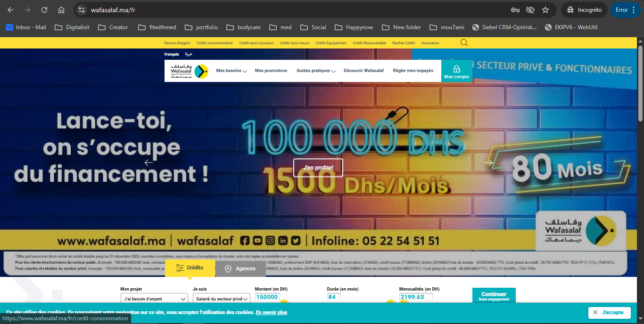This screenshot has width=644, height=324.
Task: Open Crédit Renouvelable link
Action: coord(369,43)
